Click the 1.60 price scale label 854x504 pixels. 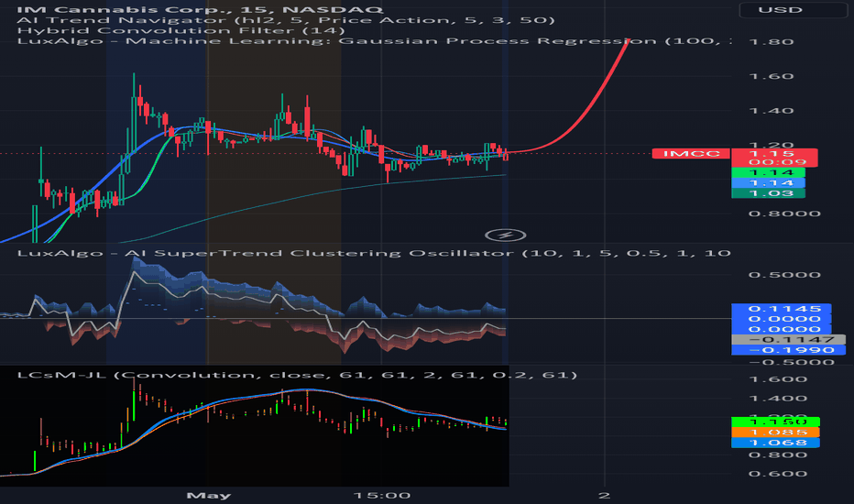772,76
